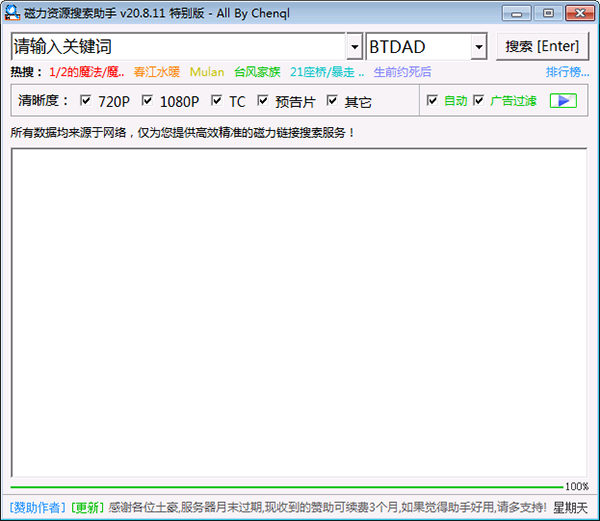Close the 磁力资源搜索助手 window
The image size is (600, 521).
(580, 13)
